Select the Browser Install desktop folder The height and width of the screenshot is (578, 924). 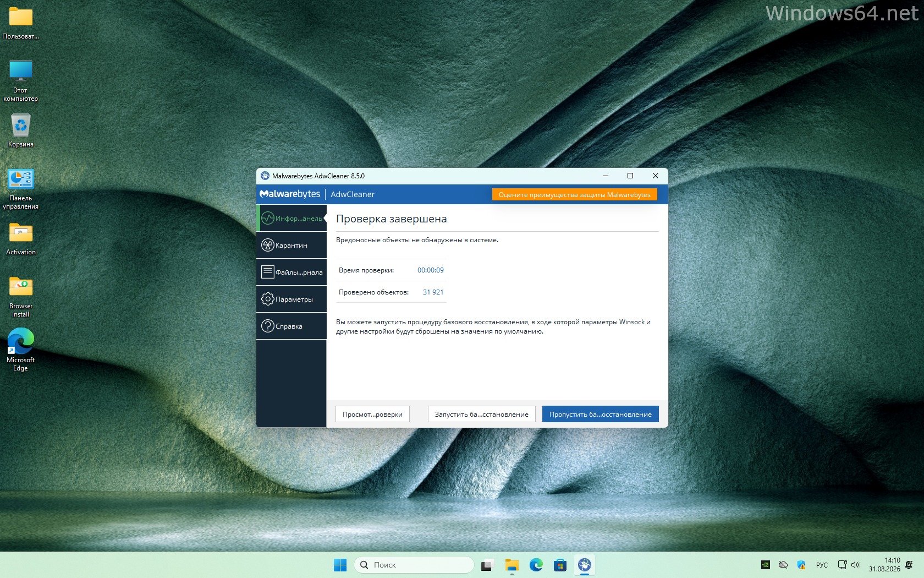[21, 297]
